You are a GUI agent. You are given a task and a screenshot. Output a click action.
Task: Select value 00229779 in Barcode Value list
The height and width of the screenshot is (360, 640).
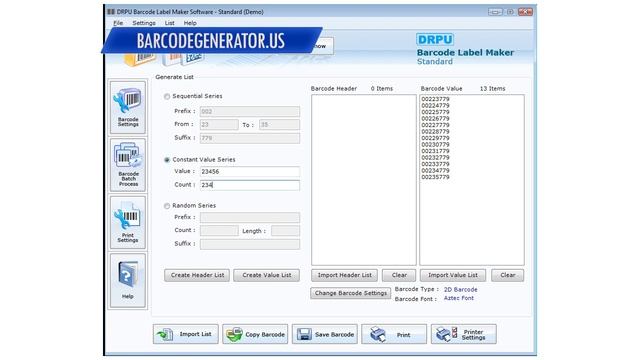tap(435, 138)
